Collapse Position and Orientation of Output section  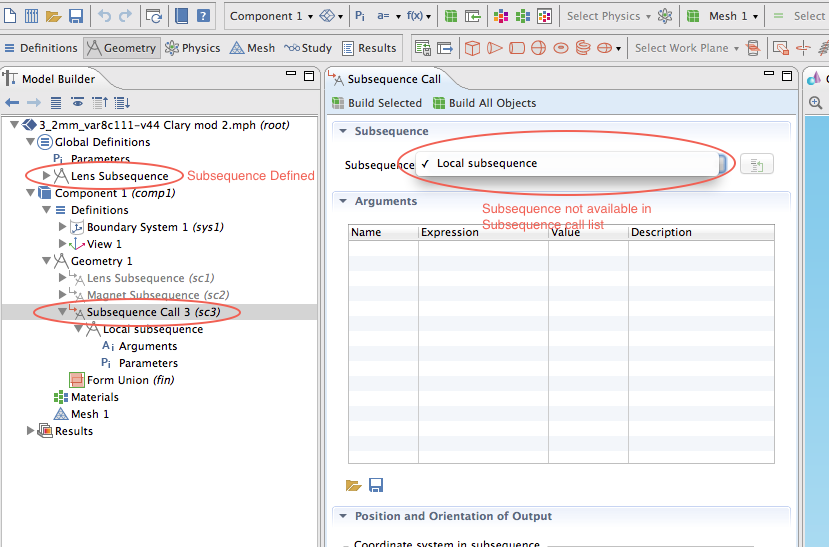click(x=343, y=516)
